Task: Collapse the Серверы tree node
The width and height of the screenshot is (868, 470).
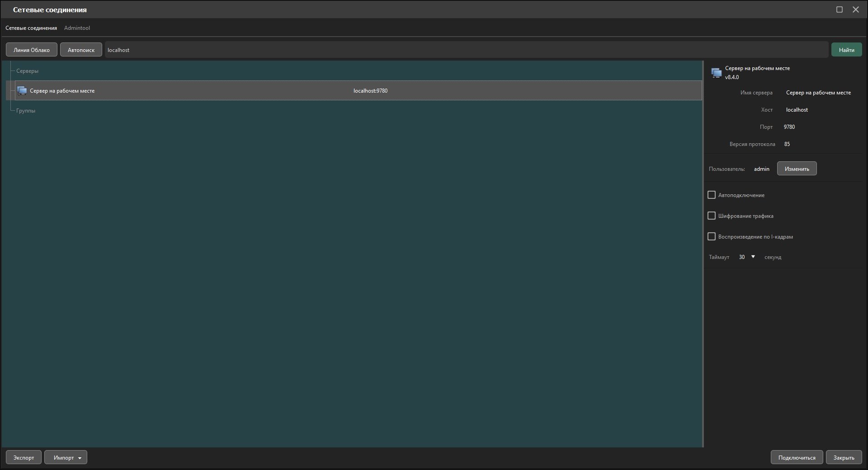Action: (27, 71)
